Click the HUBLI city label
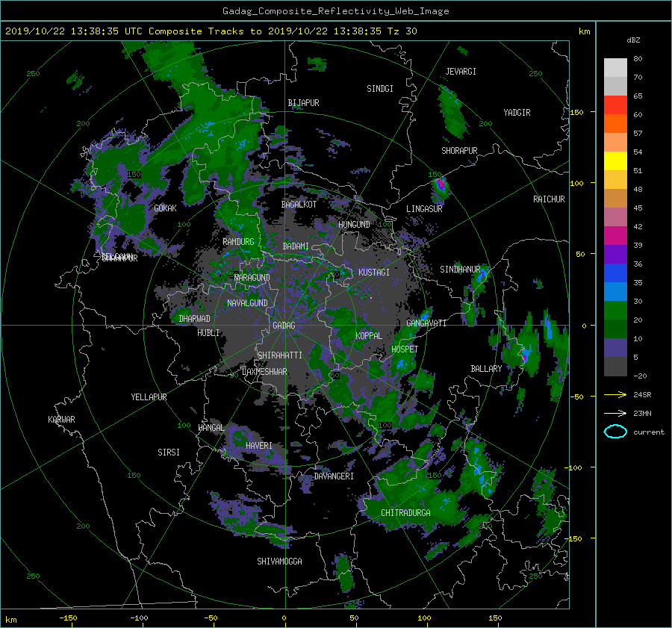 [x=208, y=333]
